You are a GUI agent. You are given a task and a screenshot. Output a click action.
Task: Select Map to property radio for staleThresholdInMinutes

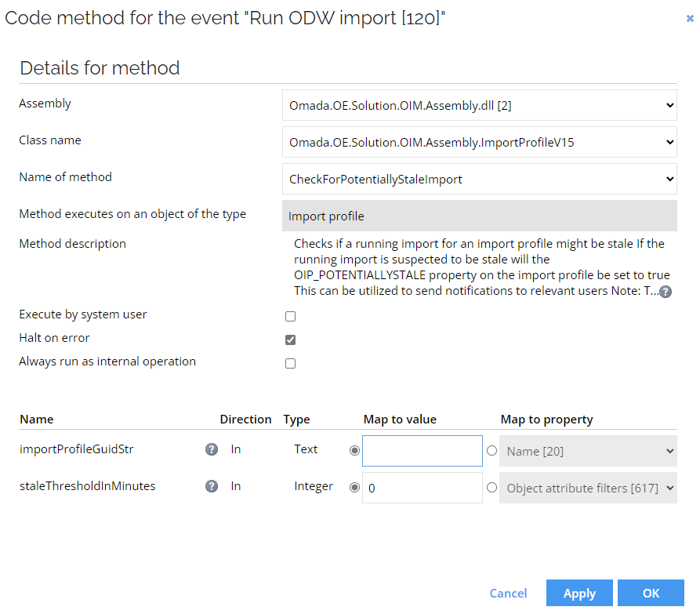(x=492, y=487)
